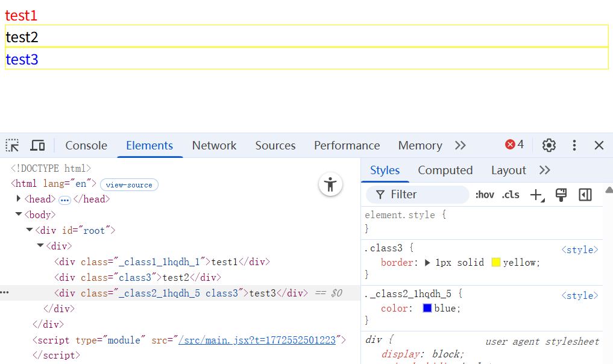Open the Computed styles tab
This screenshot has height=364, width=613.
point(445,171)
